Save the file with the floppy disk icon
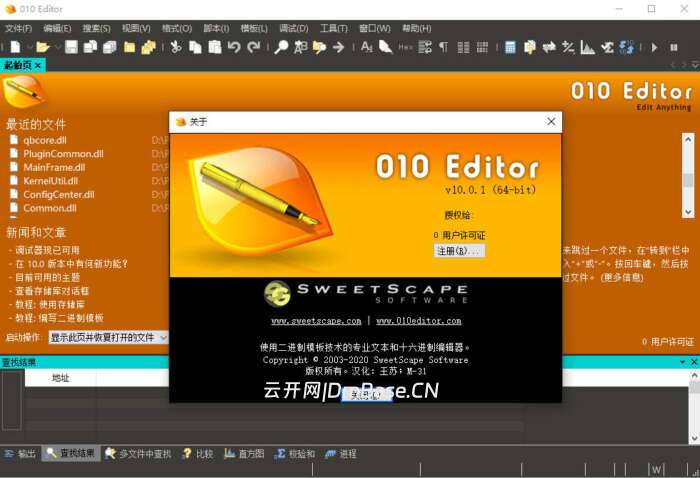Screen dimensions: 700x478 [x=71, y=47]
